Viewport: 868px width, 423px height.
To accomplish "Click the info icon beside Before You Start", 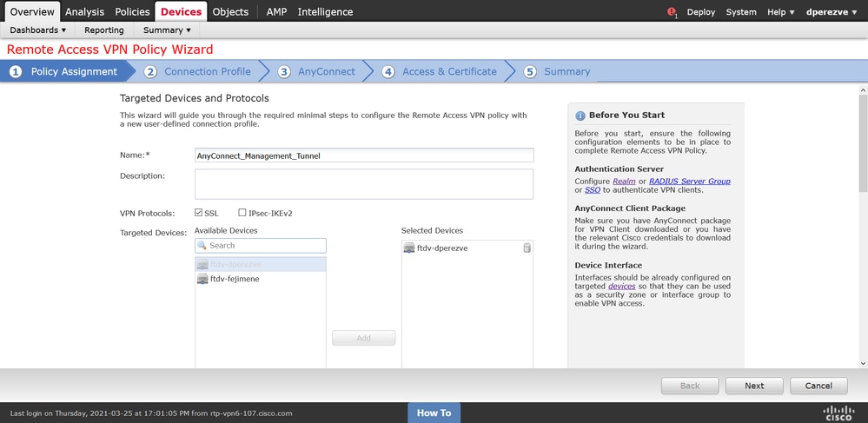I will [580, 116].
